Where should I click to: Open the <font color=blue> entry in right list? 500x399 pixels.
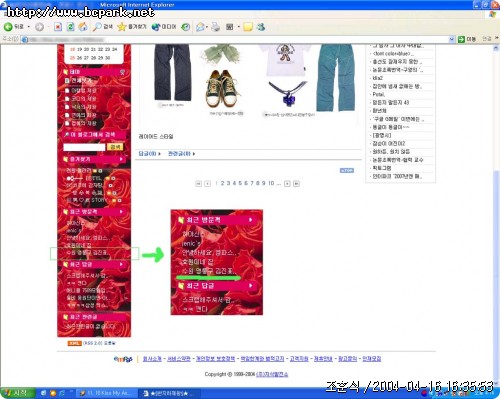tap(393, 54)
